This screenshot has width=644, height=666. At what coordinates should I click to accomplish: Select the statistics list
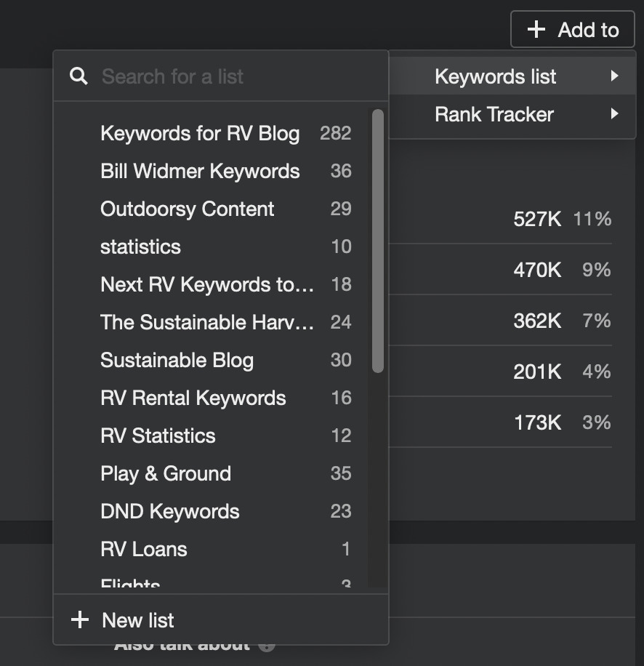[140, 246]
